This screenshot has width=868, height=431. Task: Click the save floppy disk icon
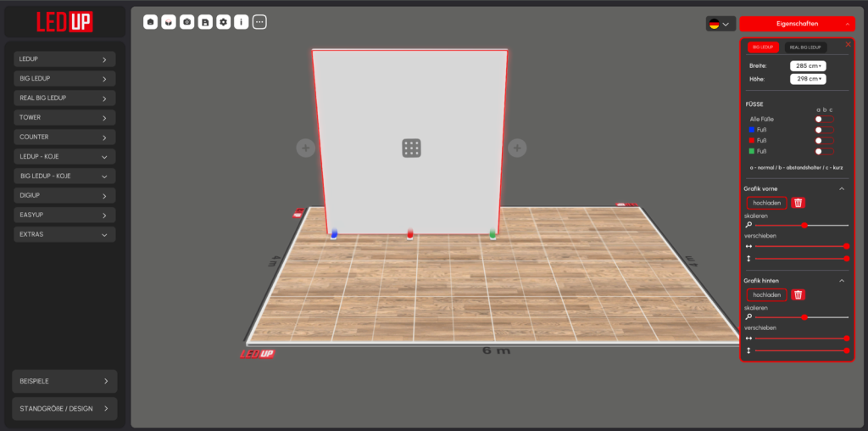[205, 22]
